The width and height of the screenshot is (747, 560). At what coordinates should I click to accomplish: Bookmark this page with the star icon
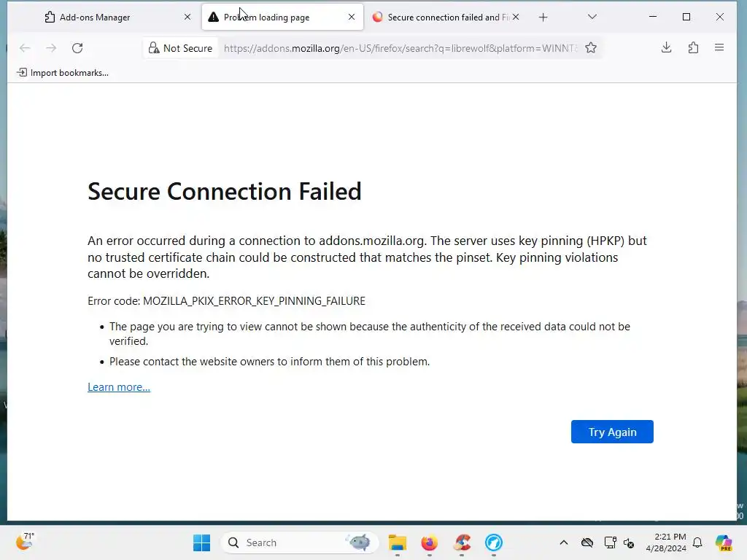[x=591, y=48]
